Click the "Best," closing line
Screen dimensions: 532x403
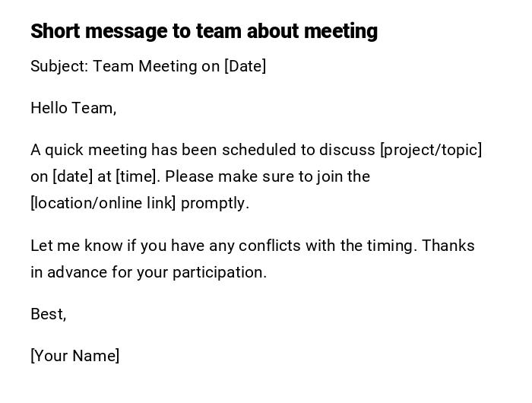click(49, 314)
